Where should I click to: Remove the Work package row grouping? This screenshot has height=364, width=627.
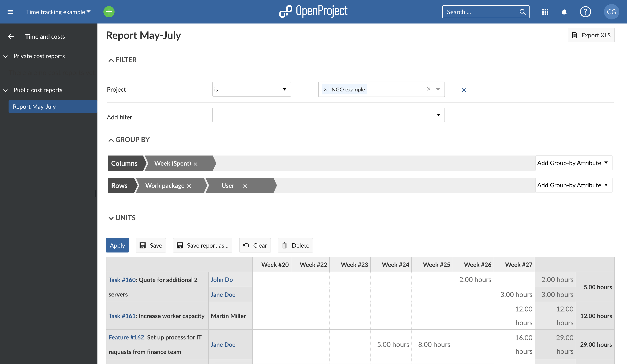point(189,186)
